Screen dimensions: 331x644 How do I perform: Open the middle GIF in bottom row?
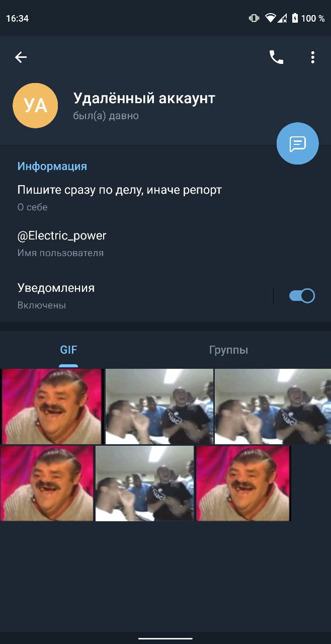click(x=145, y=483)
